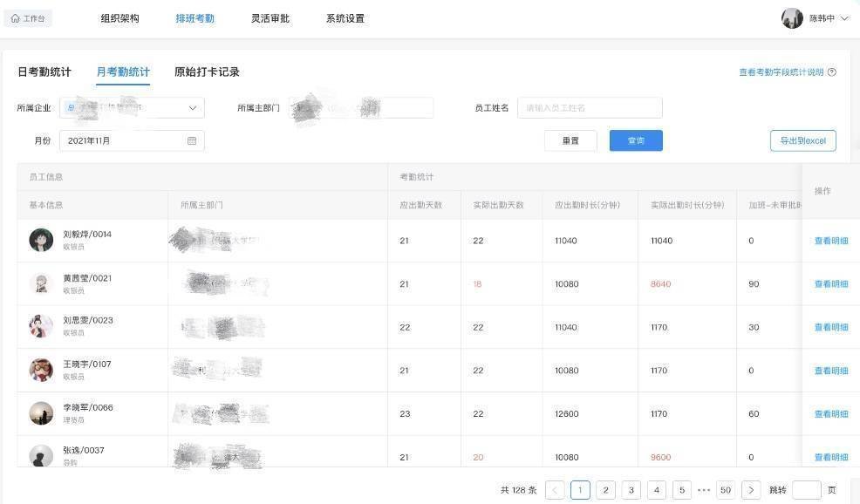This screenshot has width=860, height=504.
Task: Click the user avatar of 陈韩中
Action: click(792, 18)
